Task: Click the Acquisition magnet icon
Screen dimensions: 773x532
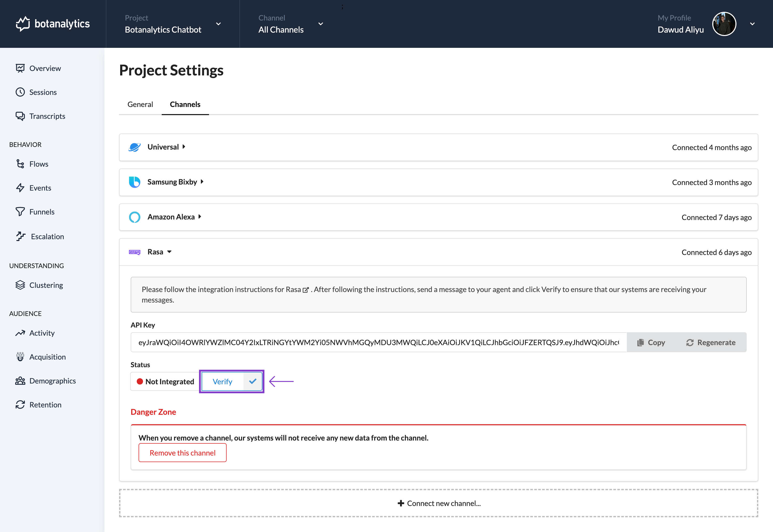Action: (20, 357)
